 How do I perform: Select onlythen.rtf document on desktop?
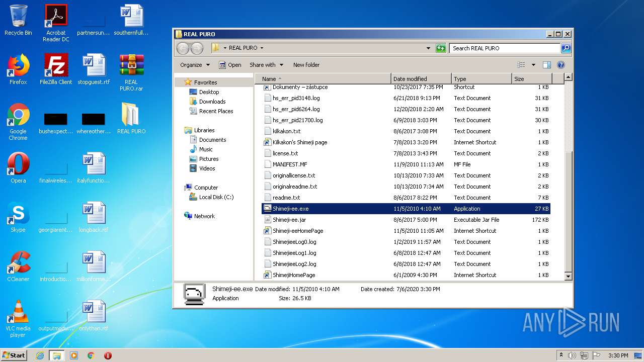(94, 316)
